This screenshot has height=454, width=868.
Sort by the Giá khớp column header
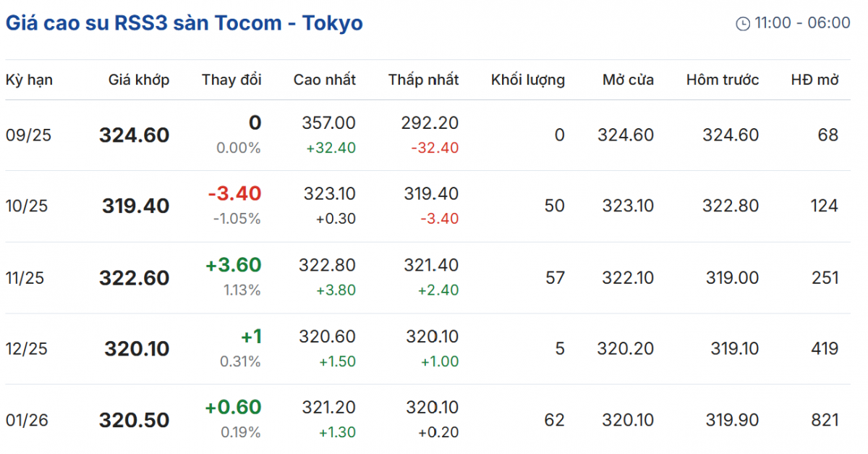(139, 80)
